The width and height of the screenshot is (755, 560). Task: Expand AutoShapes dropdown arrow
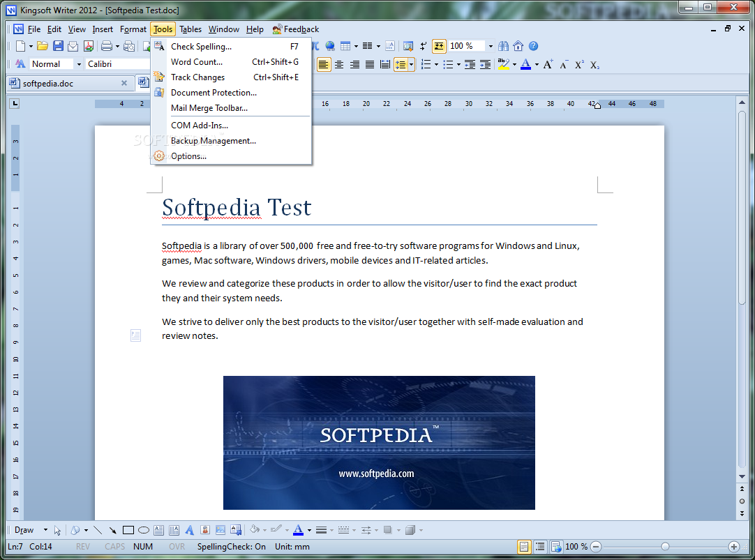[x=86, y=530]
